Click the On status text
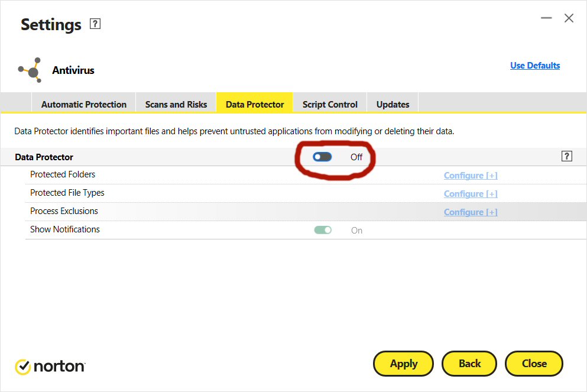 (x=356, y=230)
